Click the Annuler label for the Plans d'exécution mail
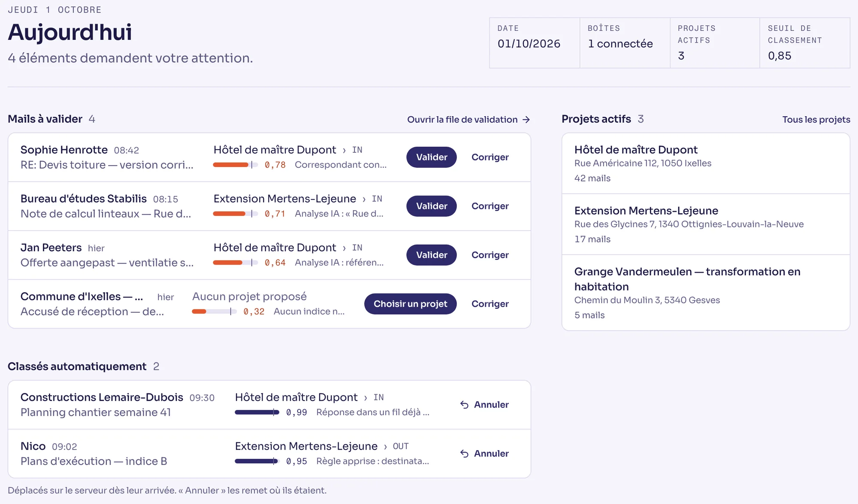The image size is (858, 504). click(x=491, y=453)
